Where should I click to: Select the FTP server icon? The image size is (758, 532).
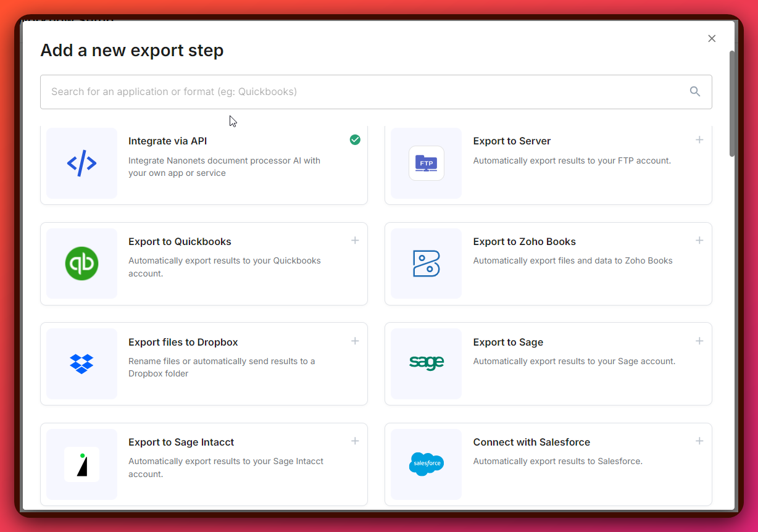coord(426,164)
